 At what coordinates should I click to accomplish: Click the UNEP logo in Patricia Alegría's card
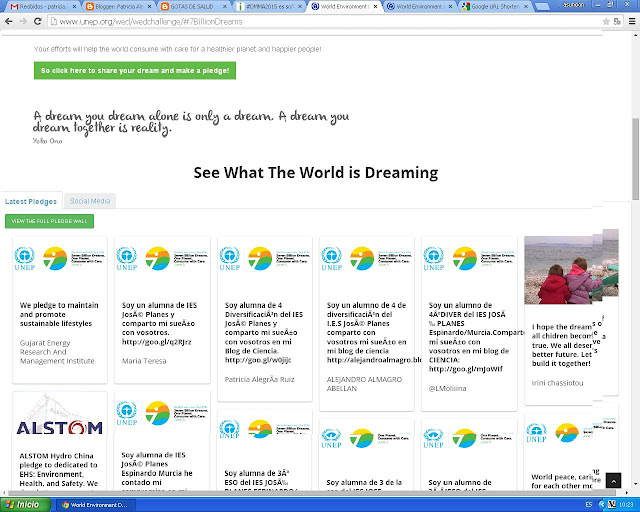(229, 259)
